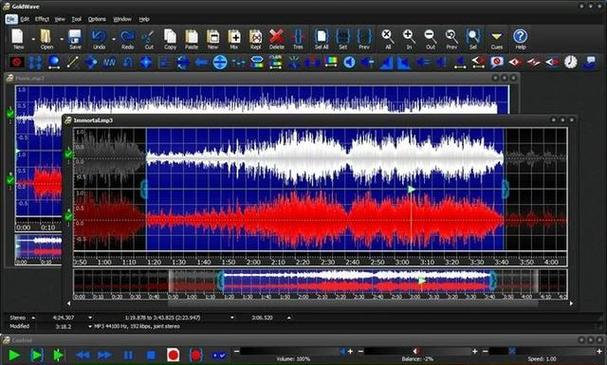Viewport: 607px width, 365px height.
Task: Click the Speed slider
Action: [542, 351]
